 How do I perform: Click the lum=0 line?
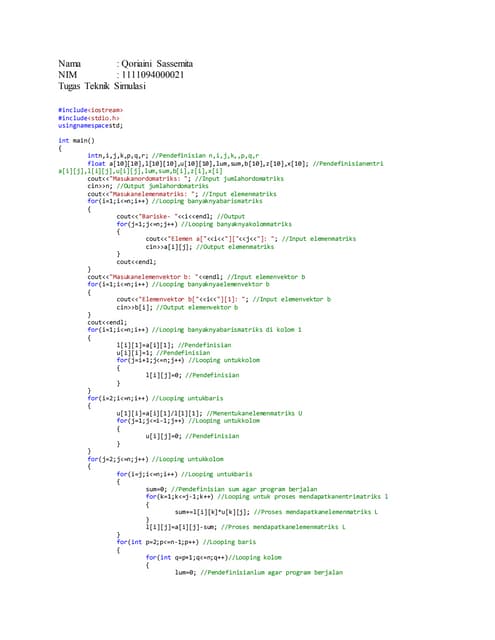point(259,573)
